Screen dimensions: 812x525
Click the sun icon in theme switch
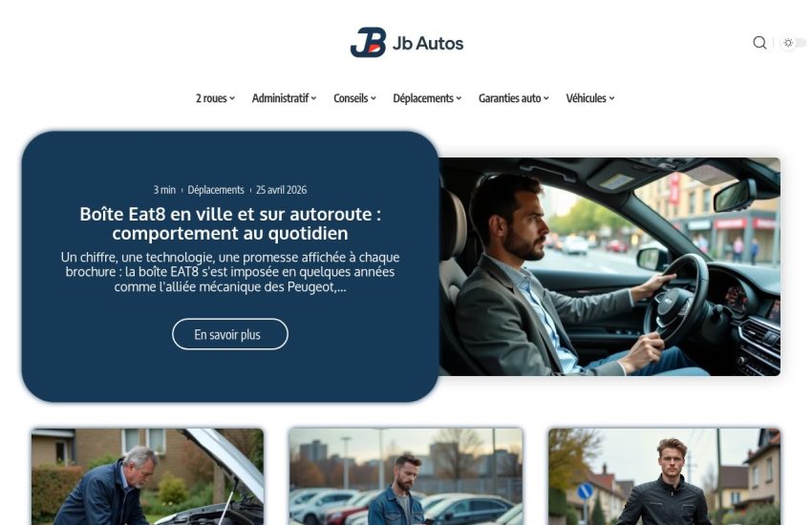click(788, 42)
